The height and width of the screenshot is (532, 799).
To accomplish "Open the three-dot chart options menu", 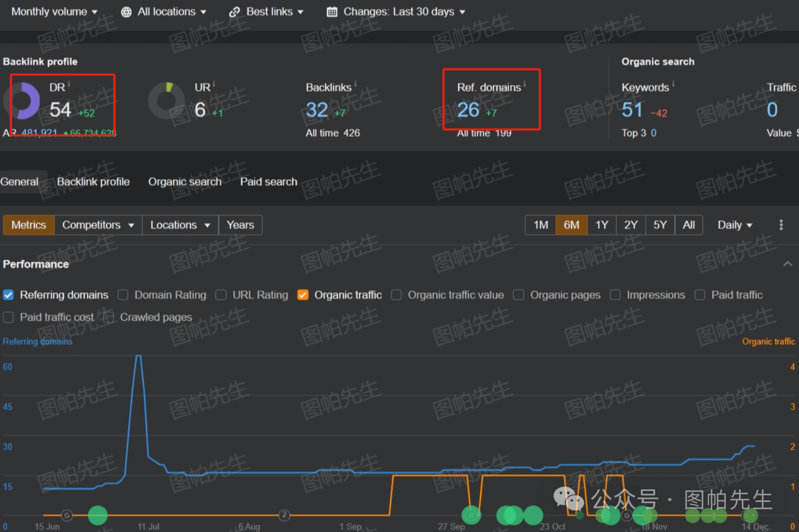I will (781, 225).
